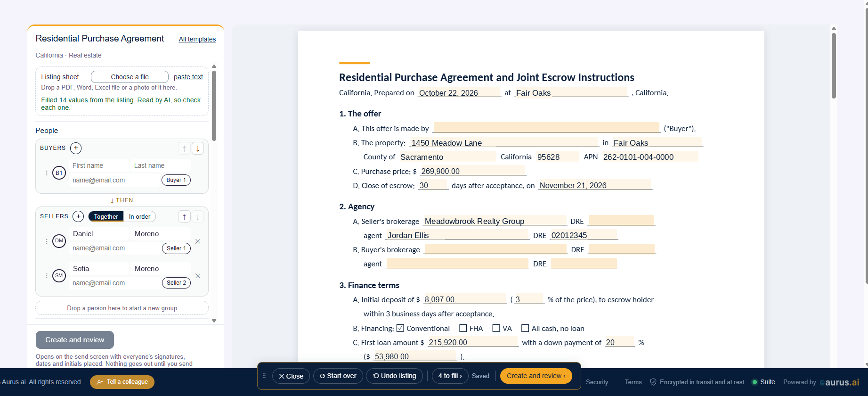The width and height of the screenshot is (868, 396).
Task: Check the FHA financing checkbox
Action: click(463, 328)
